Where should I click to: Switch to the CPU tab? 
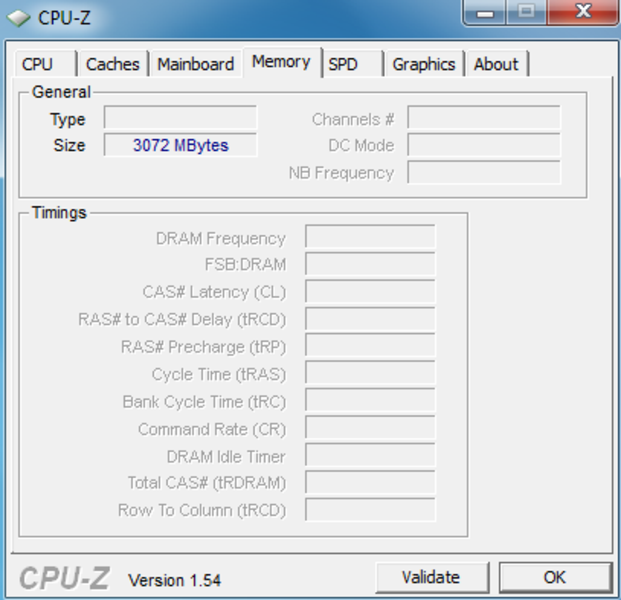45,64
